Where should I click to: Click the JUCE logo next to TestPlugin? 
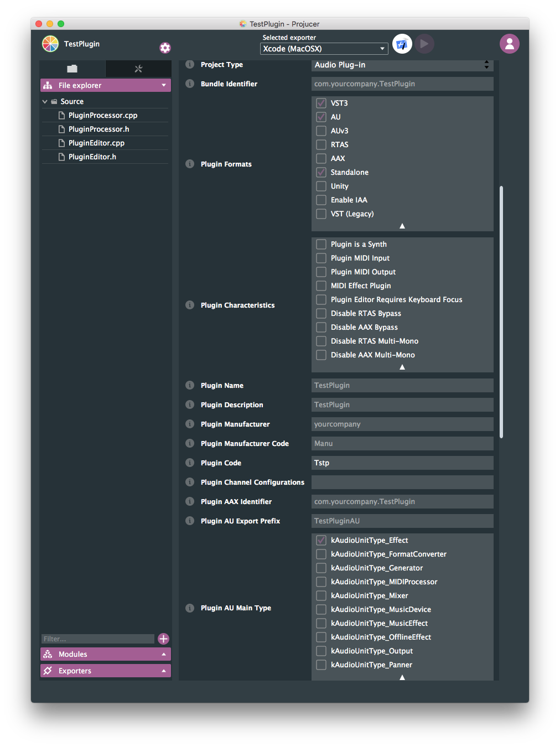[x=50, y=44]
